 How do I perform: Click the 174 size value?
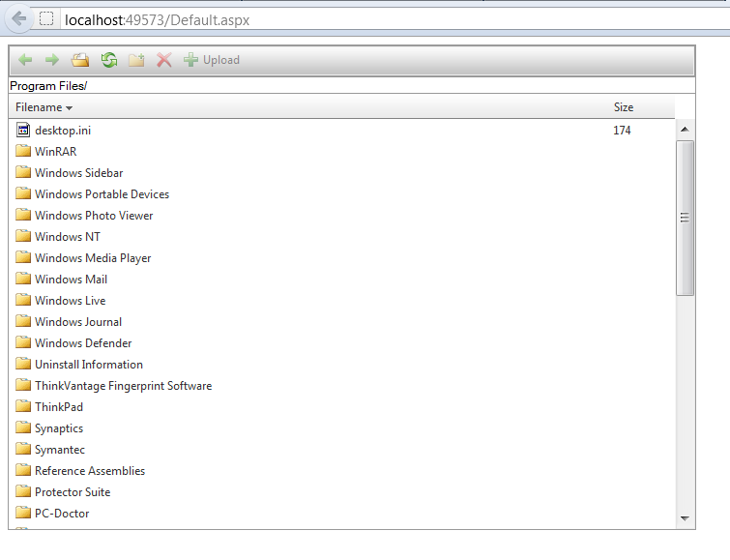point(622,131)
